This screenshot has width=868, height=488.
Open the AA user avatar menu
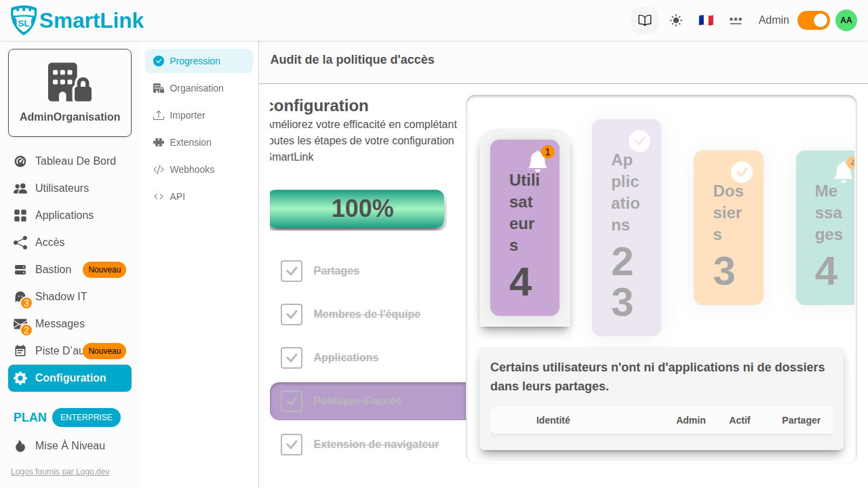846,20
